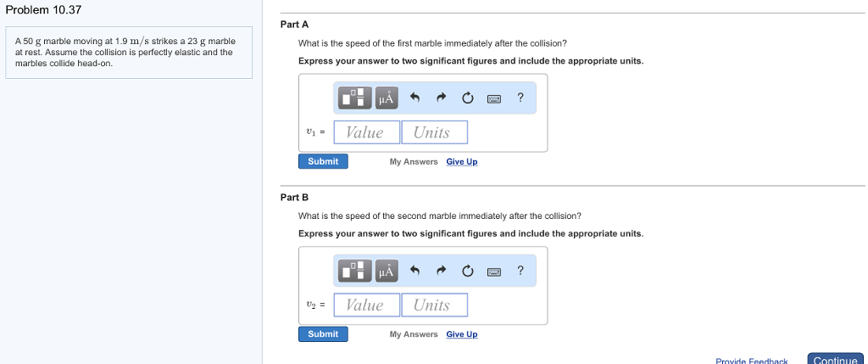Click the redo arrow in Part A toolbar
868x364 pixels.
441,98
